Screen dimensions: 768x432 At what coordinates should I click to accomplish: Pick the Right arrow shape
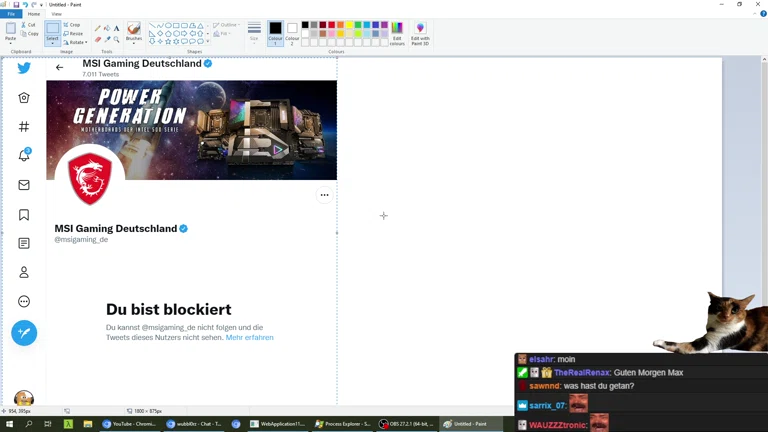[184, 33]
